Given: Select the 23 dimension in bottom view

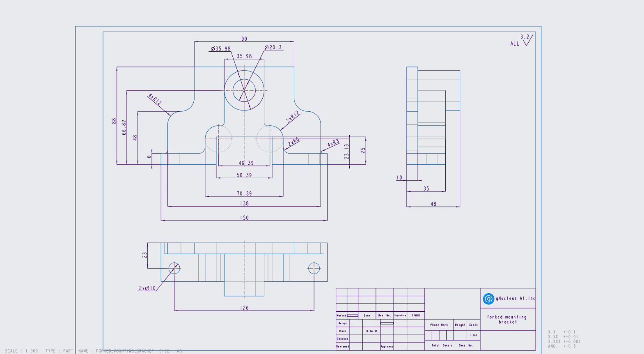Looking at the screenshot, I should tap(144, 255).
